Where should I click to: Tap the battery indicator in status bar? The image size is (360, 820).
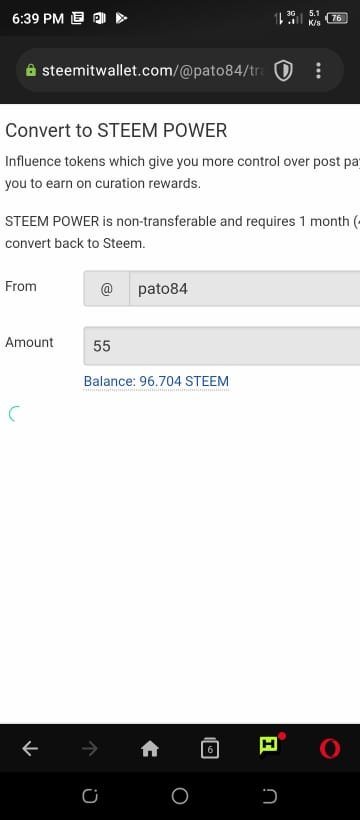336,18
